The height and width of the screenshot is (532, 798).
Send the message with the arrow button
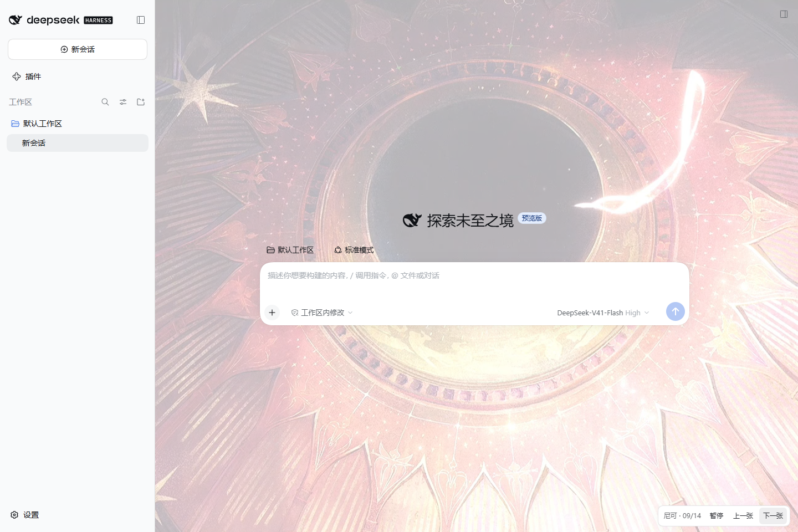click(x=676, y=311)
